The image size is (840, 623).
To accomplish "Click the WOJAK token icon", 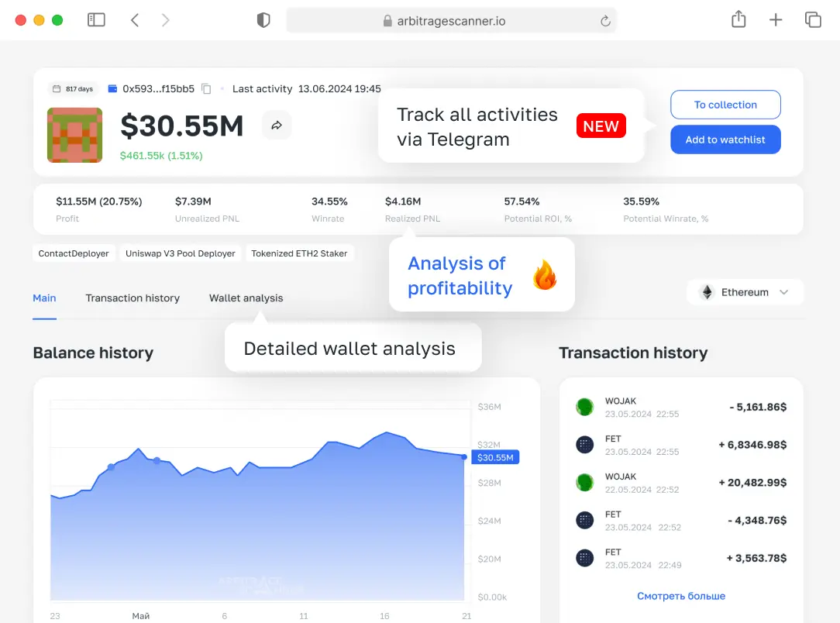I will (x=584, y=407).
